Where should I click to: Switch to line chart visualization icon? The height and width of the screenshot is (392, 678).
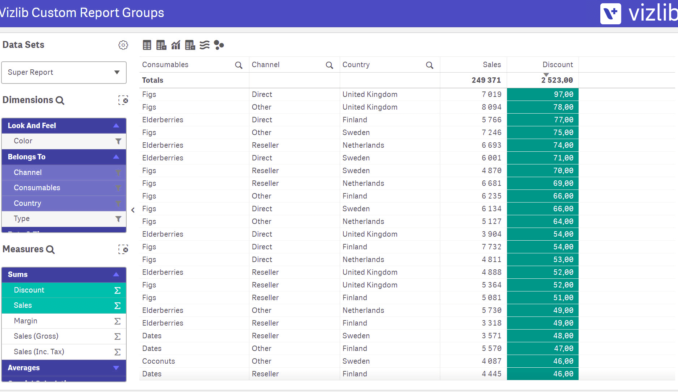tap(205, 45)
